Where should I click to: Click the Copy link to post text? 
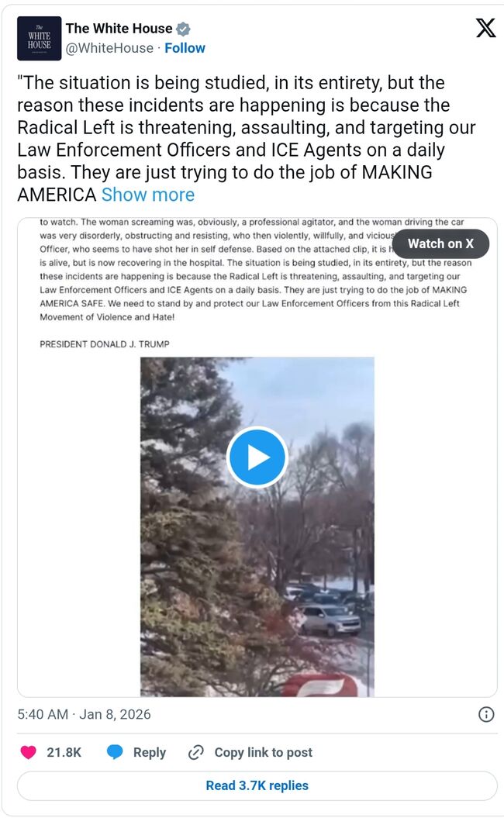click(263, 752)
